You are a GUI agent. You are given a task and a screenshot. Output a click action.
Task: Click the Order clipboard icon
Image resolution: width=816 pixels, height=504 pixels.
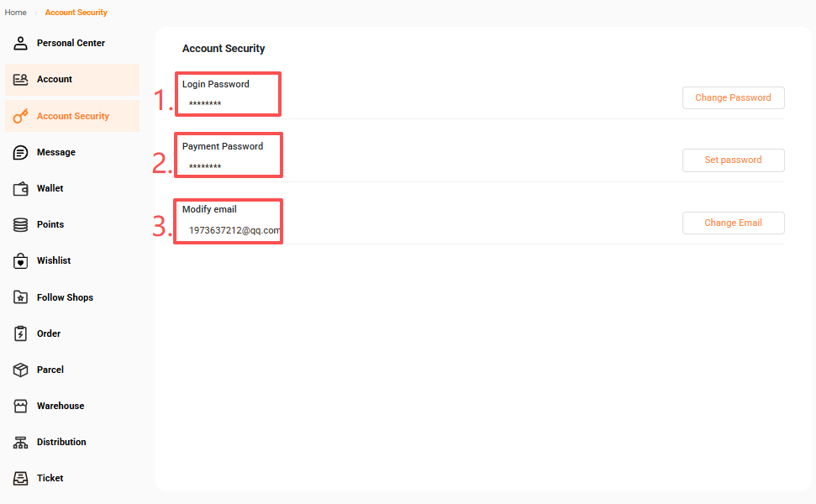click(x=21, y=333)
